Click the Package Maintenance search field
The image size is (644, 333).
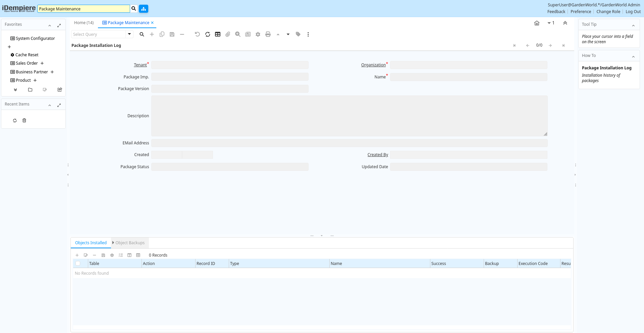click(84, 9)
